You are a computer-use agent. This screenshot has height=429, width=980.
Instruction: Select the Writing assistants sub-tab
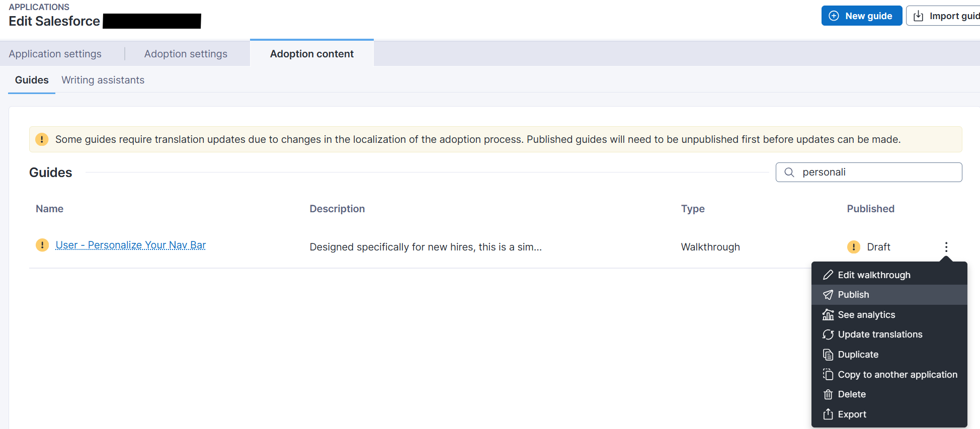103,80
